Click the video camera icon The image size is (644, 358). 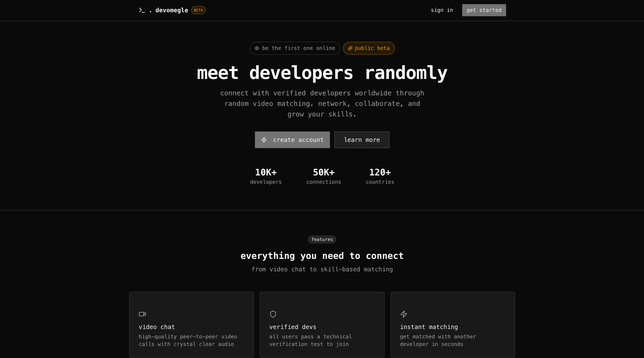point(142,314)
